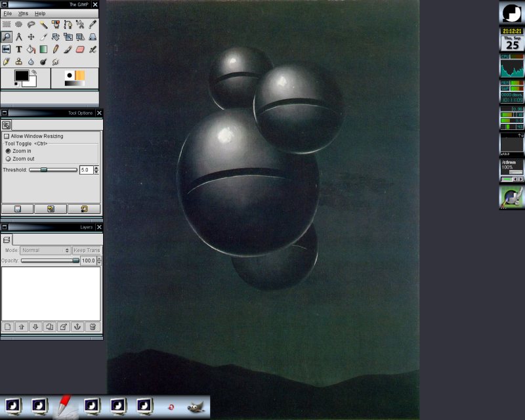Select the Intelligent Scissors tool
Viewport: 525px width, 420px height.
[x=80, y=24]
